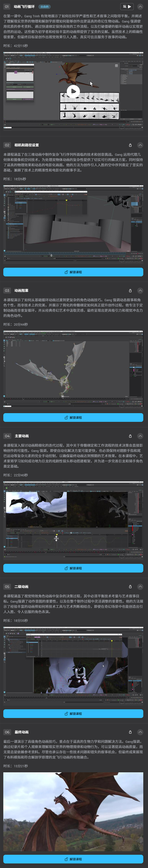Open the 相机和路径设置 castle scene thumbnail

pyautogui.click(x=73, y=224)
